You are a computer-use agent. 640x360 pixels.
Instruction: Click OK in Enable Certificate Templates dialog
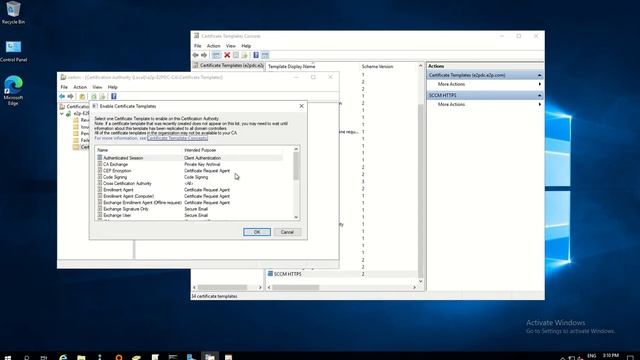click(257, 232)
